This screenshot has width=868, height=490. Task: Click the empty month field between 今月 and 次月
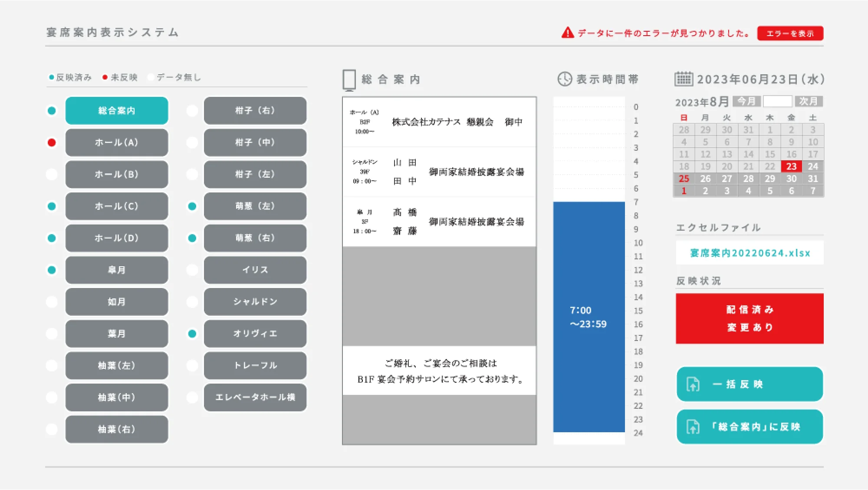[x=777, y=101]
